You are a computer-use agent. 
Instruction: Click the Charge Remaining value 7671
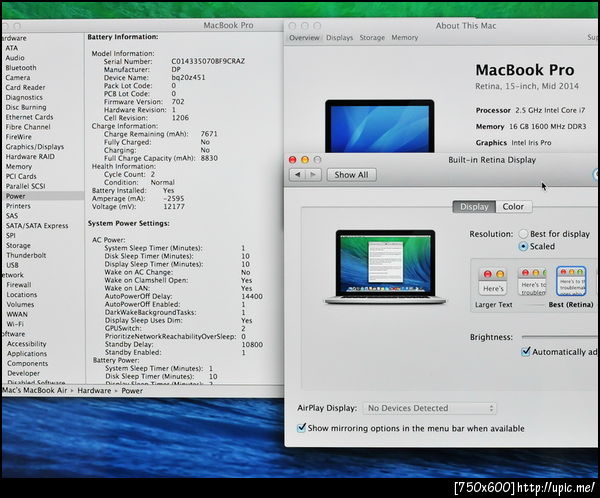[x=209, y=134]
